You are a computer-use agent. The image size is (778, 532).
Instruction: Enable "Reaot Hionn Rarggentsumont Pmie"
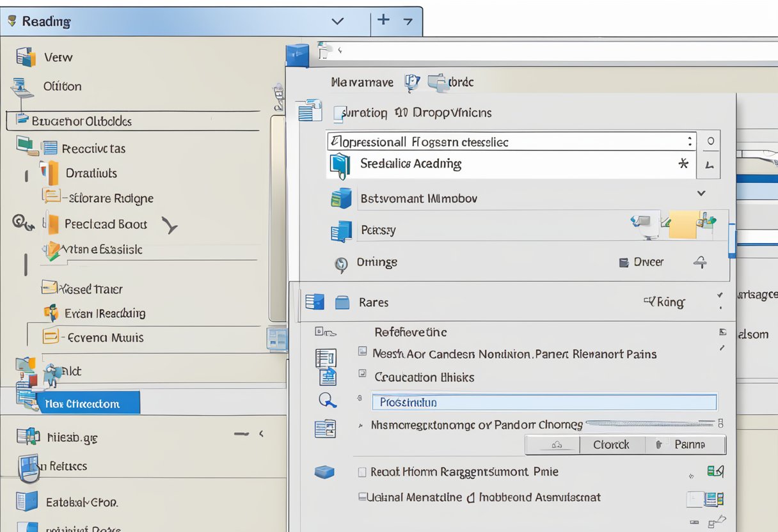tap(361, 472)
